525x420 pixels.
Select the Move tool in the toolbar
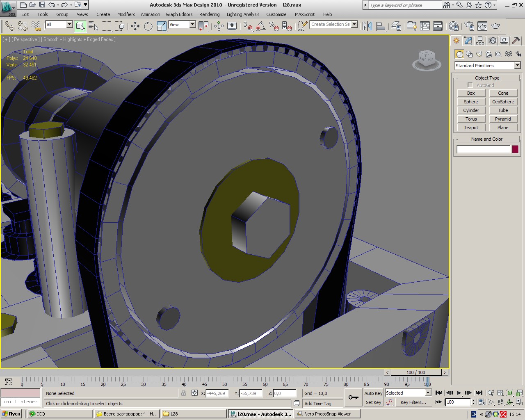coord(135,26)
